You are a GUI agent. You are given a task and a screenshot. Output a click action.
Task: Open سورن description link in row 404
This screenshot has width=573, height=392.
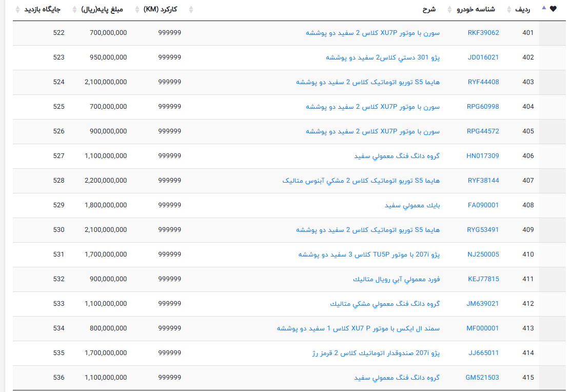click(373, 107)
